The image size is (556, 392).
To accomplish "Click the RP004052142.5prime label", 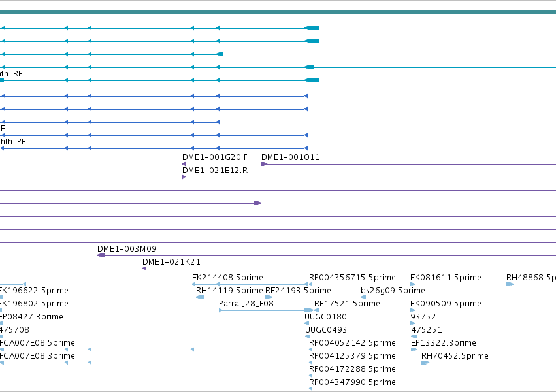I will [352, 343].
